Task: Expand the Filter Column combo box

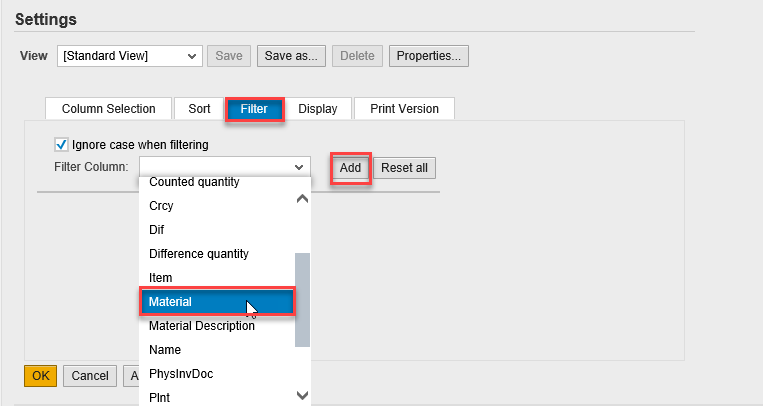Action: click(225, 167)
